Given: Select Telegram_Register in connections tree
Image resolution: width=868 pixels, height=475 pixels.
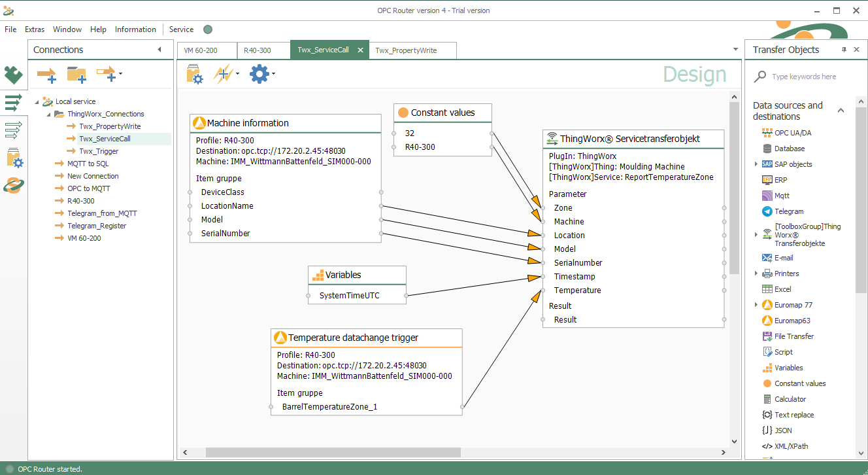Looking at the screenshot, I should tap(97, 226).
